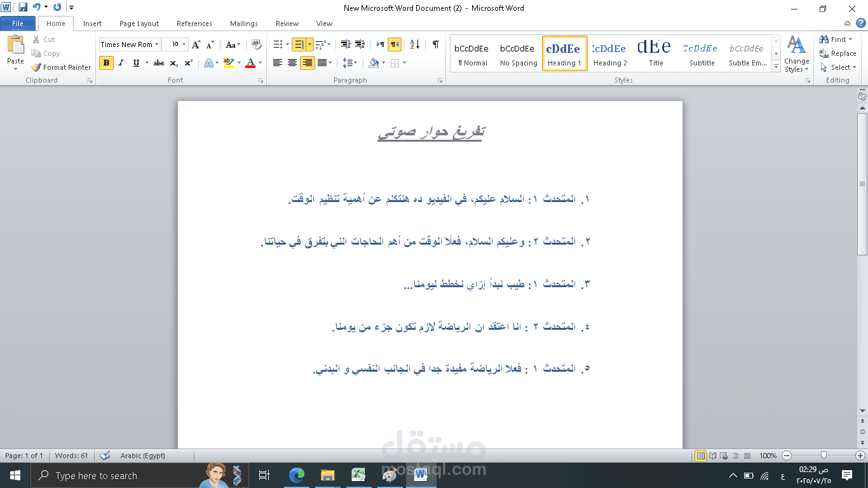Screen dimensions: 868x488
Task: Switch to Full Screen Reading view
Action: tap(712, 456)
